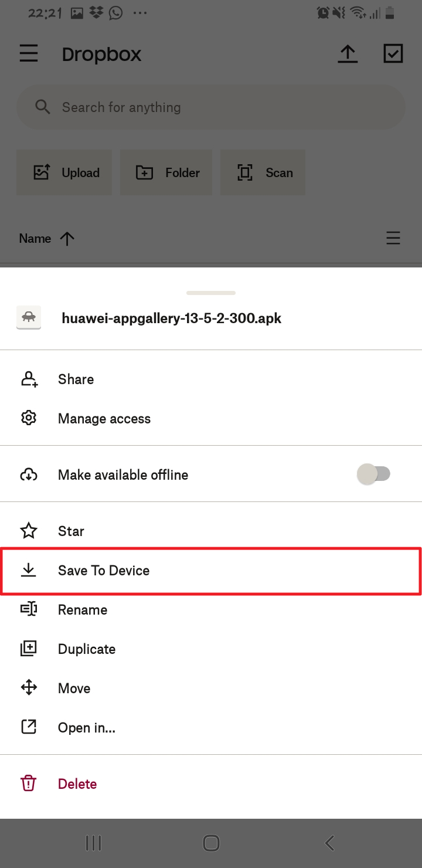422x868 pixels.
Task: Tap the huawei-appgallery-13-5-2-300.apk file name
Action: tap(172, 318)
